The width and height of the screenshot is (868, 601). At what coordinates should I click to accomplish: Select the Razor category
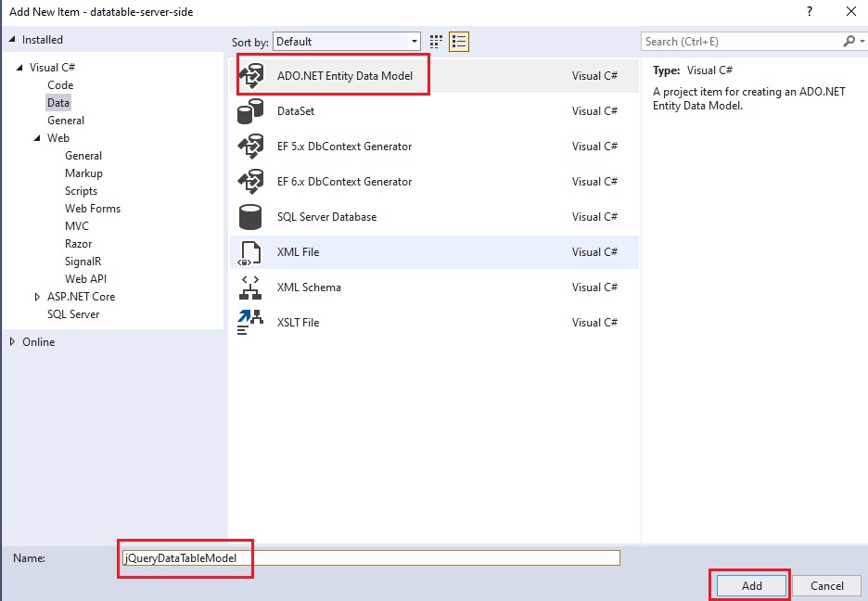78,244
